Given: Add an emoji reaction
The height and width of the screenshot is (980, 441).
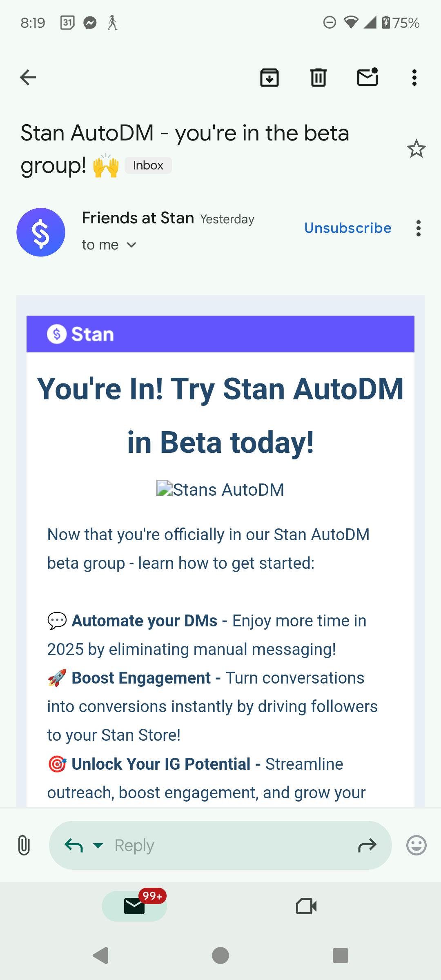Looking at the screenshot, I should (x=416, y=845).
